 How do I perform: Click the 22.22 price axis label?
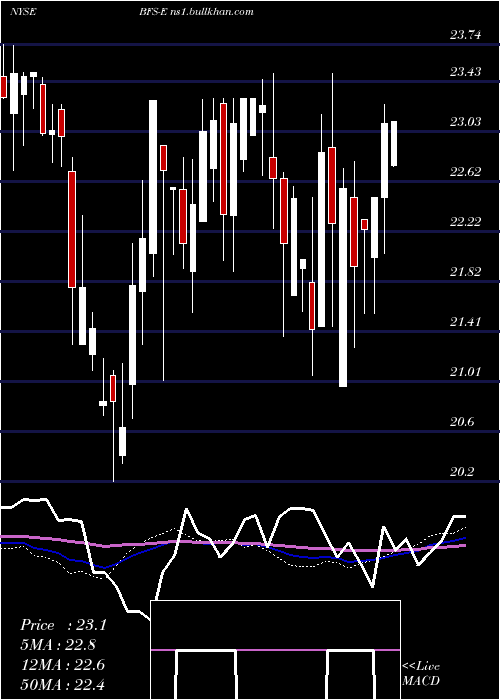466,221
